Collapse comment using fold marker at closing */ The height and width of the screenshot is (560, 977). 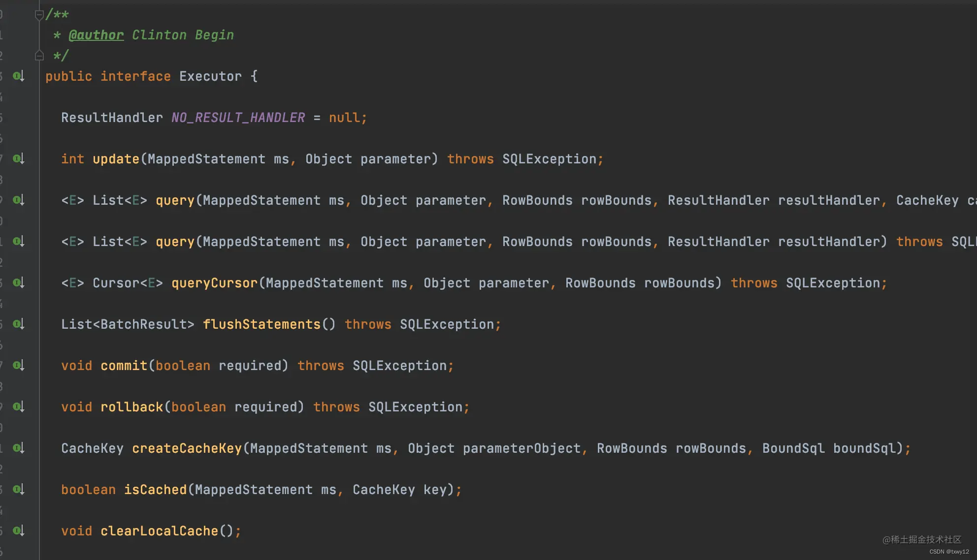tap(39, 56)
